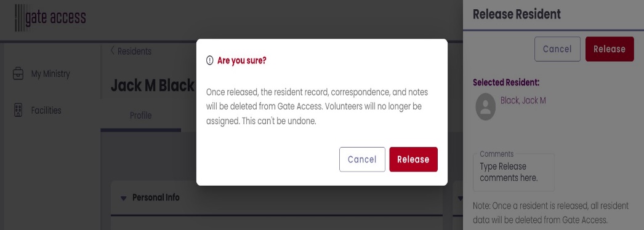The height and width of the screenshot is (230, 644).
Task: Cancel the Are you sure dialog
Action: [x=362, y=159]
